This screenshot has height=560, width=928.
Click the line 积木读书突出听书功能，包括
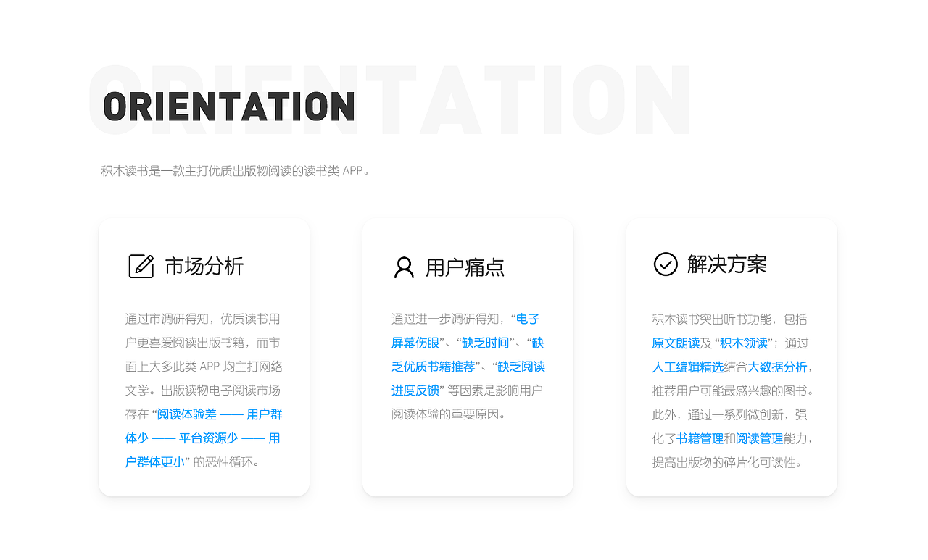point(729,319)
